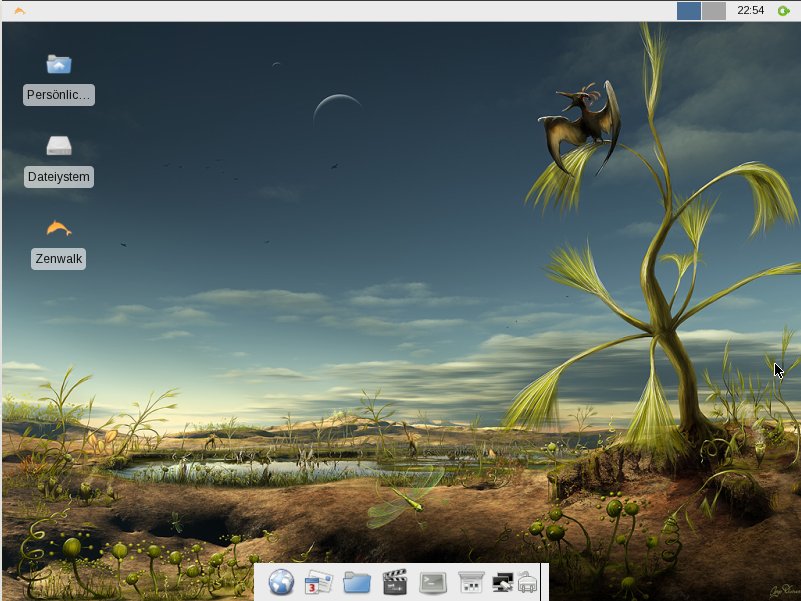Switch to the first blue workspace
Viewport: 801px width, 601px height.
pos(689,11)
